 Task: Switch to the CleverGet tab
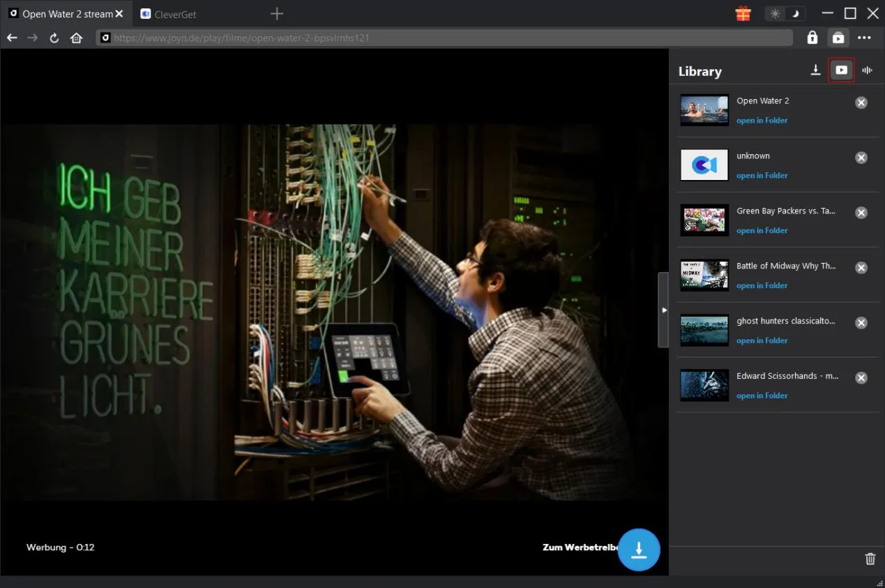click(174, 14)
